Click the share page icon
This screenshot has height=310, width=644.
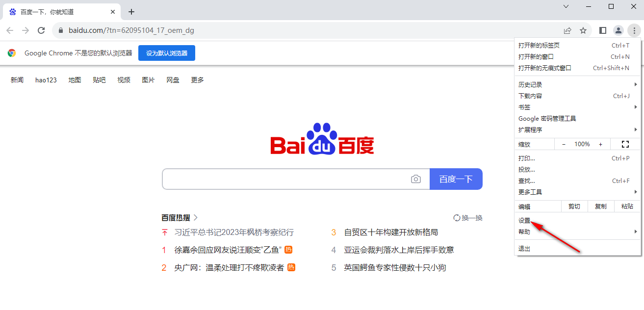(x=567, y=30)
